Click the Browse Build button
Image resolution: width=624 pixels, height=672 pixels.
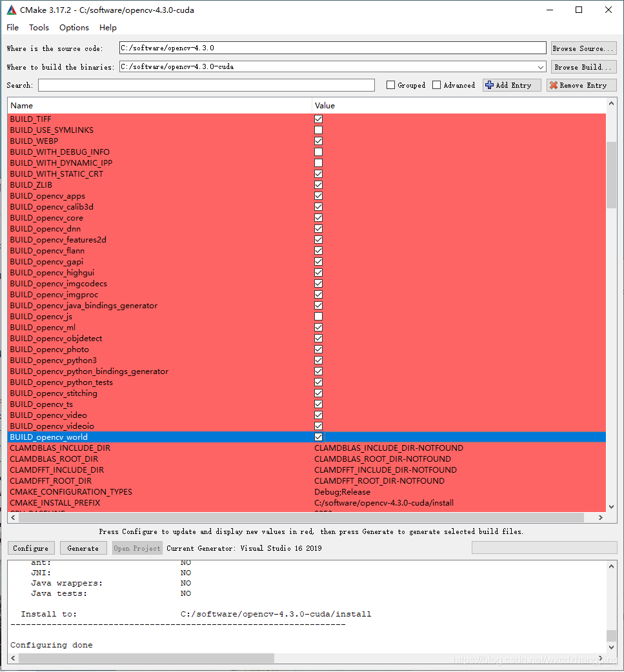coord(584,67)
